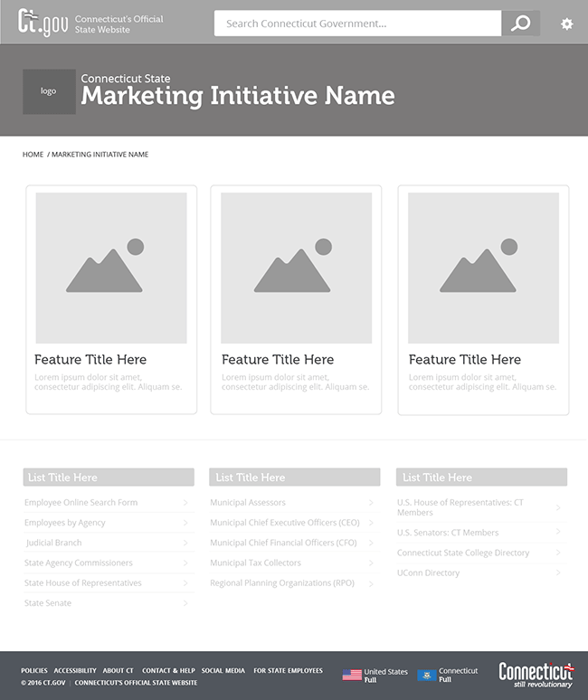Open the settings gear icon
The width and height of the screenshot is (588, 700).
pyautogui.click(x=566, y=24)
